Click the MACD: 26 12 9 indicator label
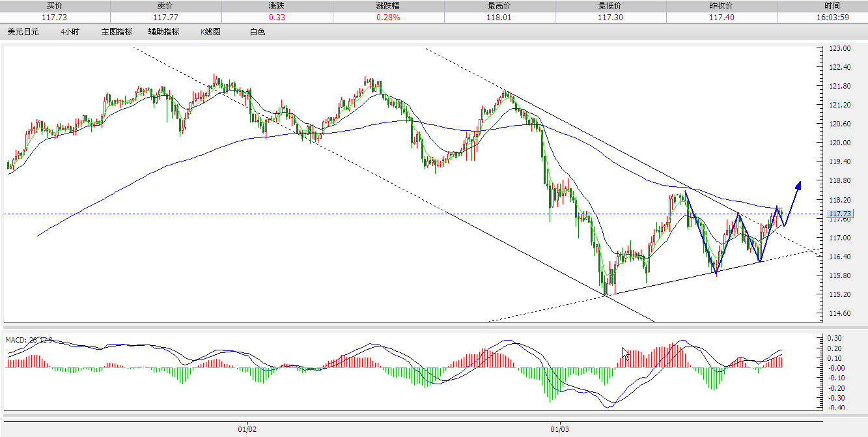Screen dimensions: 868x437 pos(29,339)
